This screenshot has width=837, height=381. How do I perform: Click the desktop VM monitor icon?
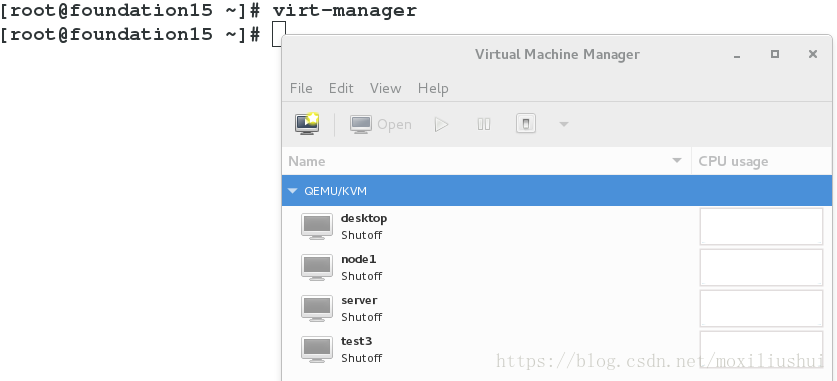317,227
